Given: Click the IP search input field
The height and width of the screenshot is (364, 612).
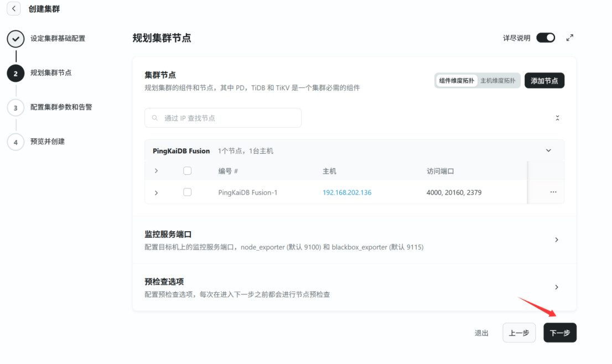Looking at the screenshot, I should click(227, 118).
